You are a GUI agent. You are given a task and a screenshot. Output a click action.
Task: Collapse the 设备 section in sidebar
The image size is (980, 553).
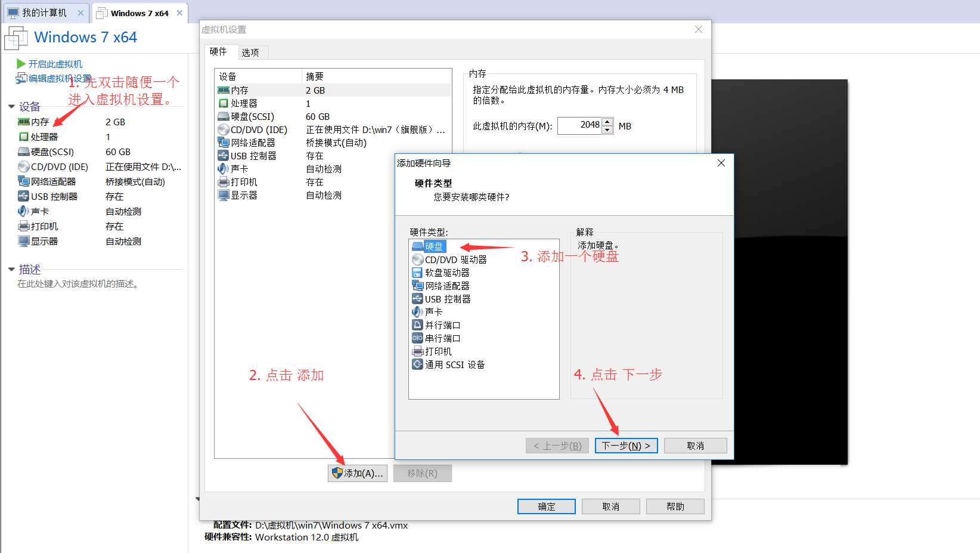pyautogui.click(x=11, y=107)
